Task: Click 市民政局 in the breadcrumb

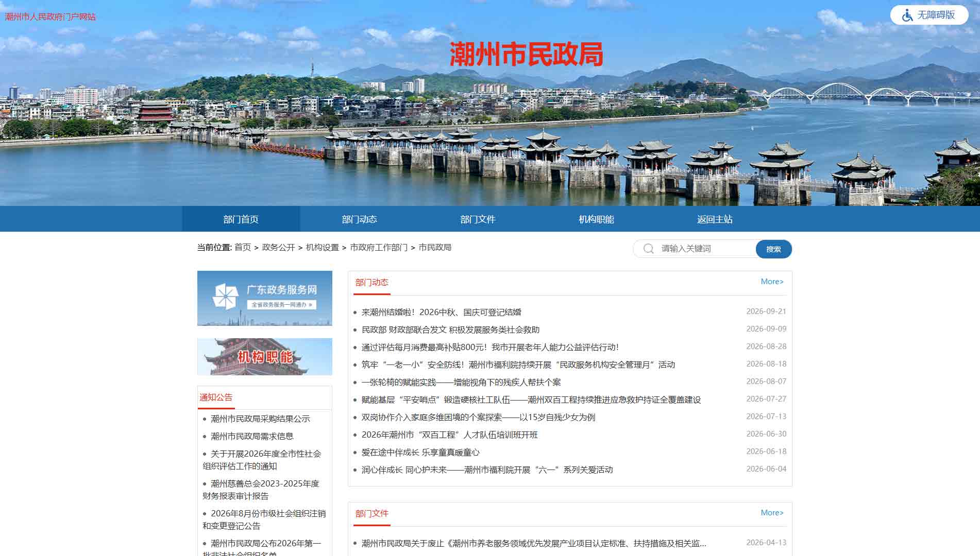Action: tap(435, 248)
